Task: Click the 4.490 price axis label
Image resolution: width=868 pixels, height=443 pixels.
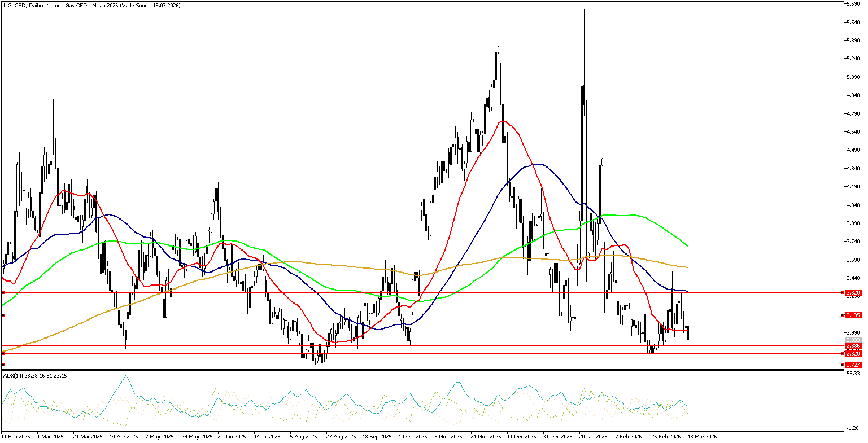Action: [x=853, y=150]
